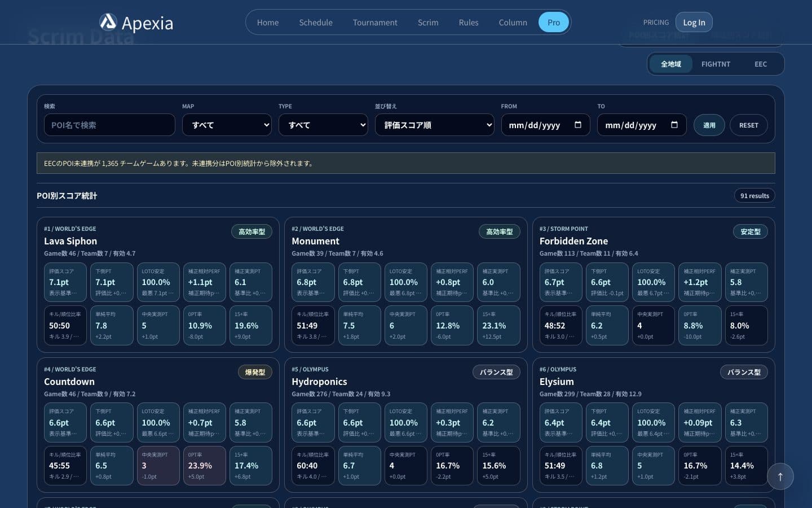
Task: Open the Rules nav item
Action: 469,23
